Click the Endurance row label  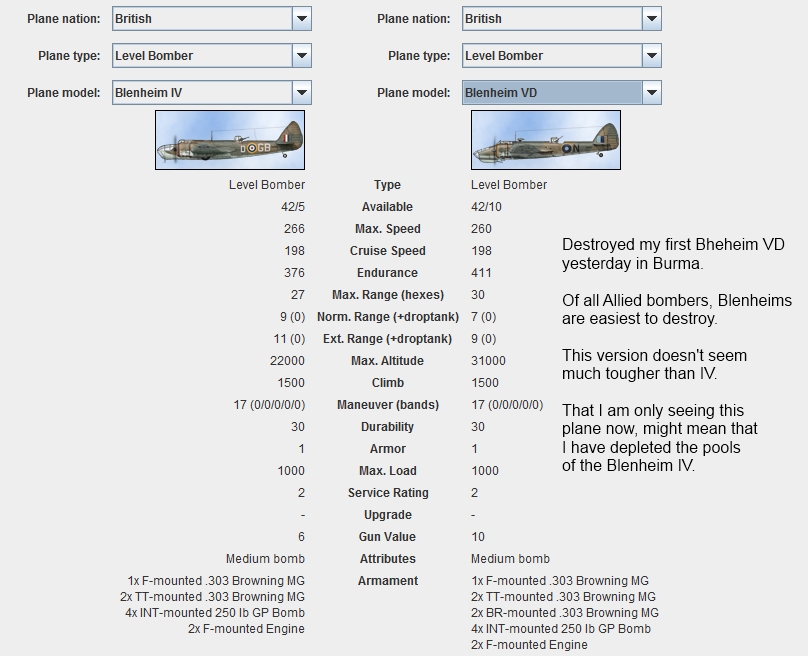pyautogui.click(x=388, y=273)
